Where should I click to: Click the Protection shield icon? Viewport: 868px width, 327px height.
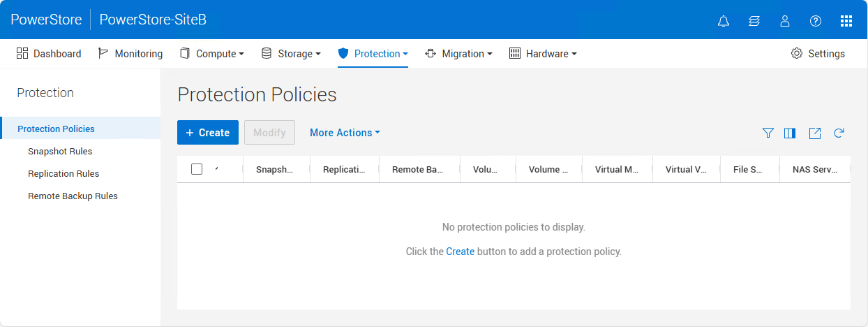point(343,54)
